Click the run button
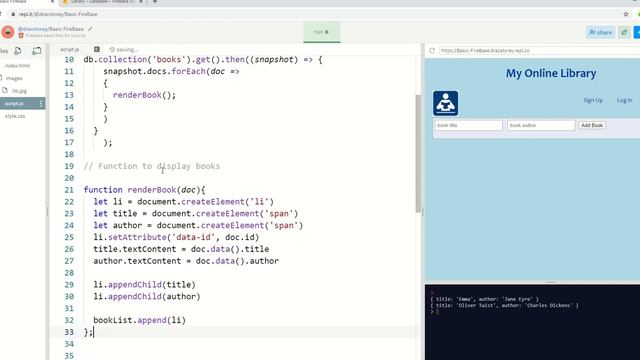Viewport: 640px width, 360px height. click(x=322, y=32)
